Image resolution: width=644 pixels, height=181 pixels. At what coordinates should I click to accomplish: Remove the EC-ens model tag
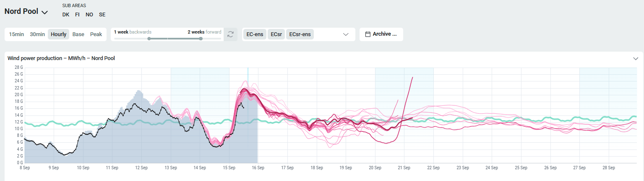pyautogui.click(x=255, y=34)
